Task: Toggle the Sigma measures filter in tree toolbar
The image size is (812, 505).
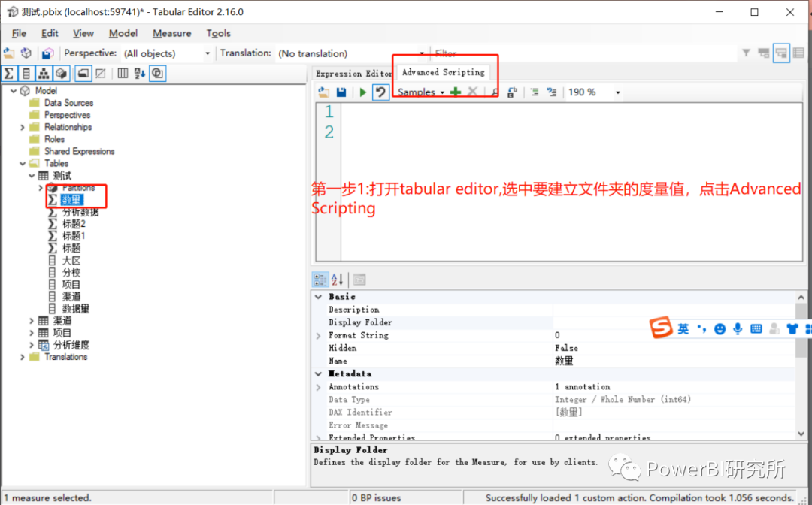Action: tap(8, 73)
